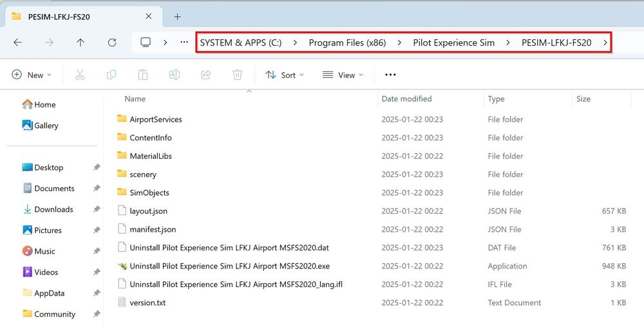
Task: Select the PESIM-LFKJ-FS20 tab
Action: point(82,17)
